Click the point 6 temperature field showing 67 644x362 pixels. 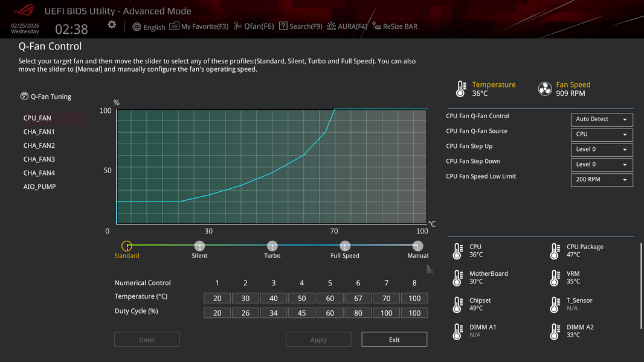[358, 298]
